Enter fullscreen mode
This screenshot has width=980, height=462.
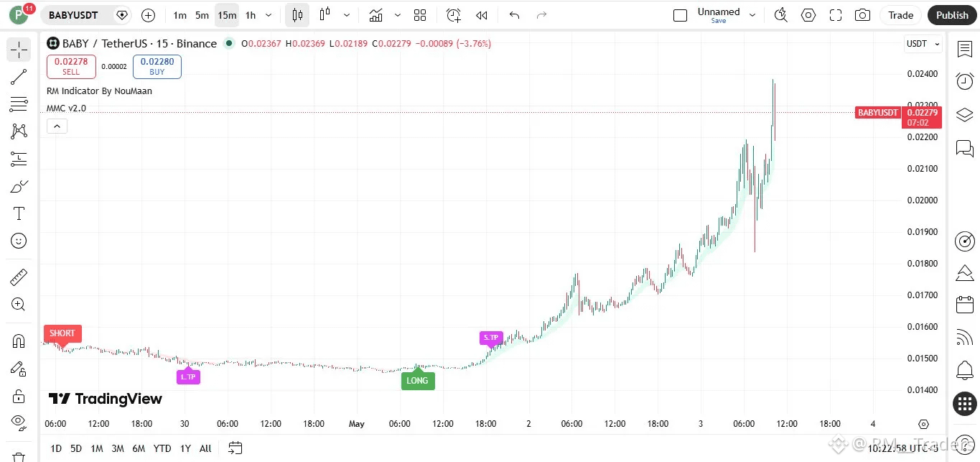[836, 15]
